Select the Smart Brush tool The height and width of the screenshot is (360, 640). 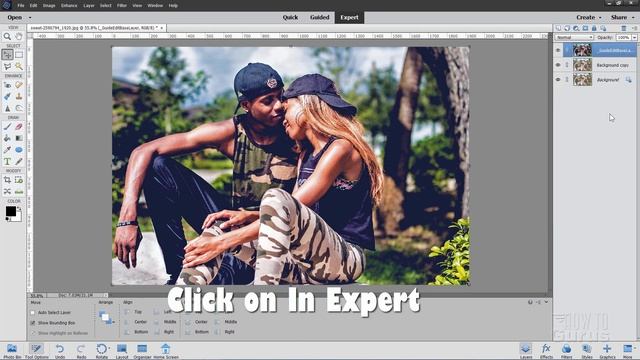coord(7,96)
